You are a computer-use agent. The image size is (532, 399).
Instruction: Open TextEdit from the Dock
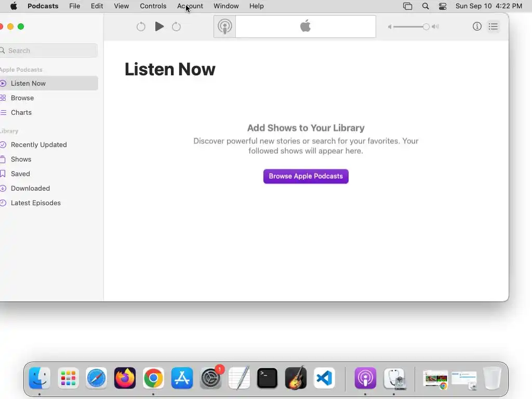coord(239,378)
